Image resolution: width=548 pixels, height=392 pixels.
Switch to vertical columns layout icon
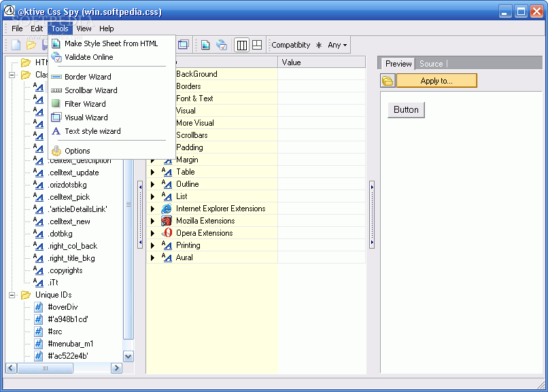pos(241,45)
